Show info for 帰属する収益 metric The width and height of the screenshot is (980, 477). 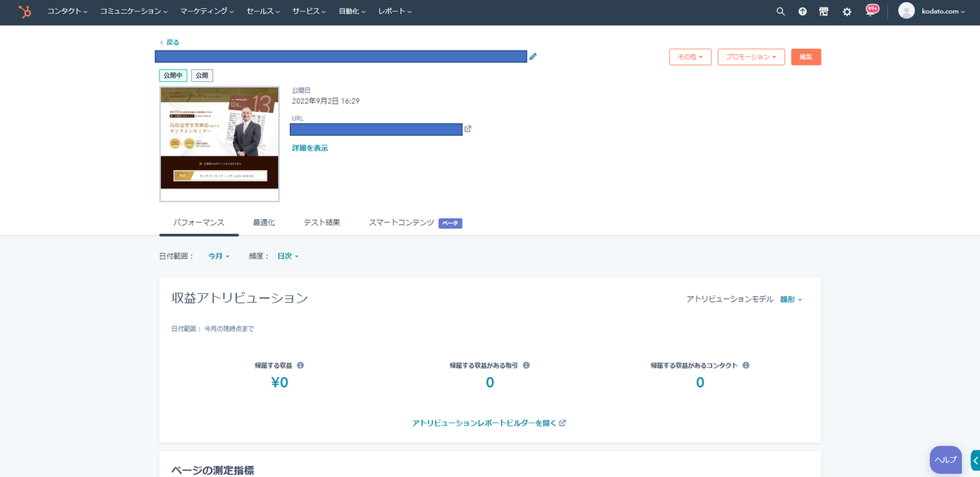[x=300, y=365]
